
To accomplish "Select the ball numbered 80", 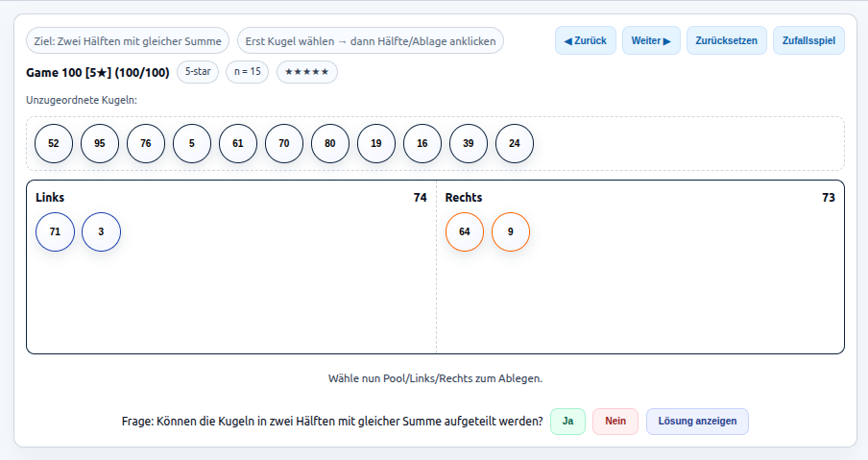I will pos(330,143).
